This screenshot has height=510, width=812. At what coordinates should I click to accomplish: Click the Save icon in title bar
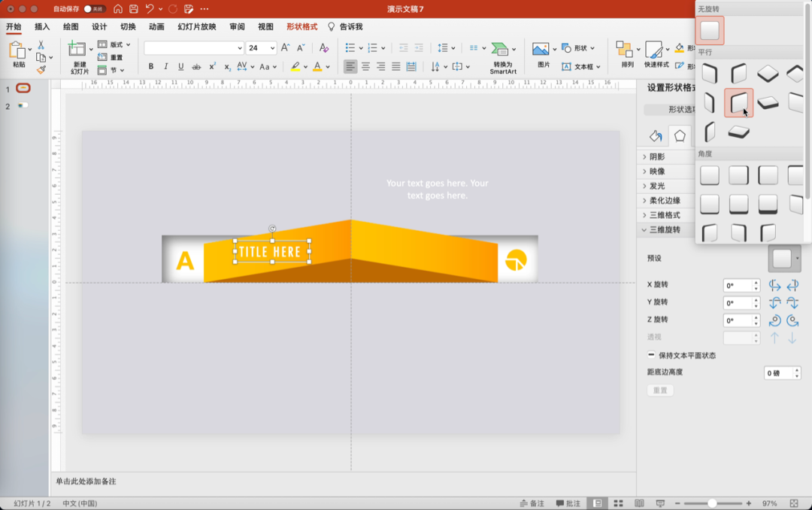(x=133, y=9)
